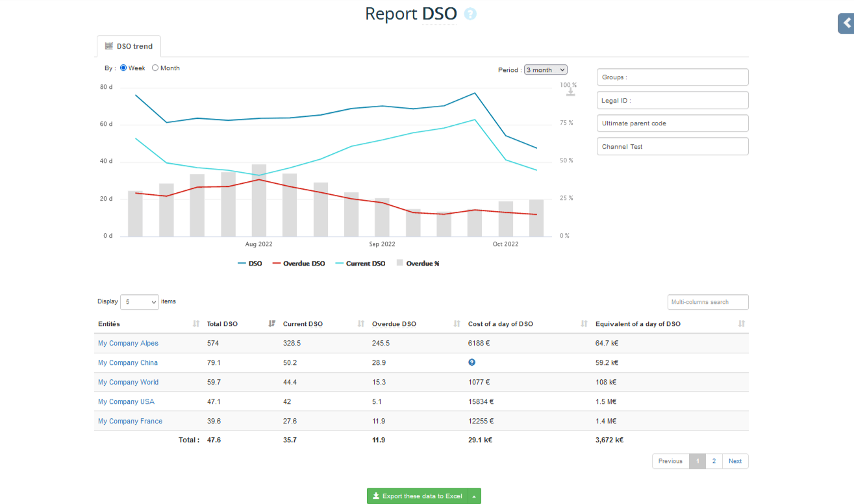Click the question icon in My Company China row
Viewport: 854px width, 504px height.
(x=471, y=362)
